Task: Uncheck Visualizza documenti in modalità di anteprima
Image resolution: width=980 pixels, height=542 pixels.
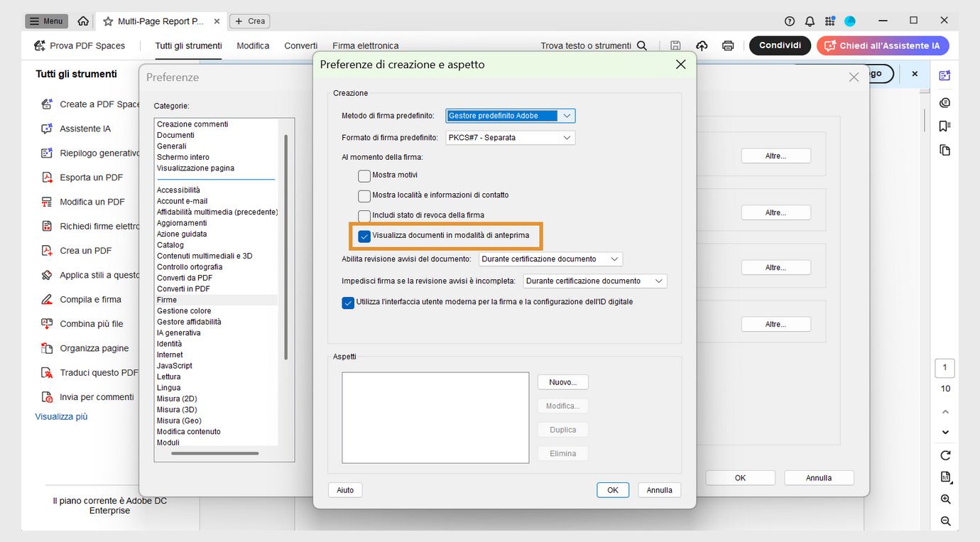Action: (364, 235)
